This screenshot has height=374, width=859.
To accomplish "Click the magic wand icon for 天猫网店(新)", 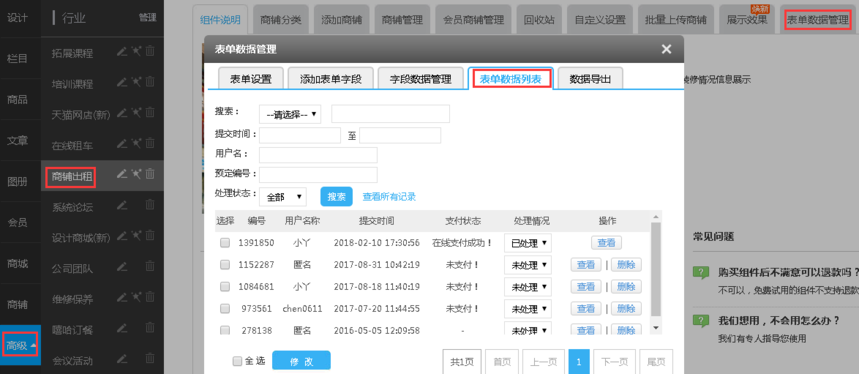I will pyautogui.click(x=136, y=113).
